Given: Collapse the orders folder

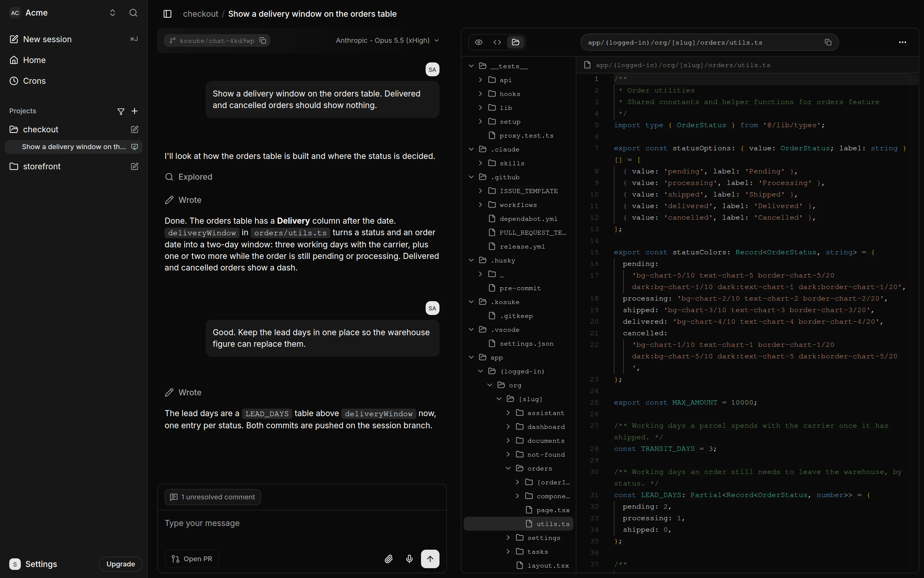Looking at the screenshot, I should click(508, 468).
